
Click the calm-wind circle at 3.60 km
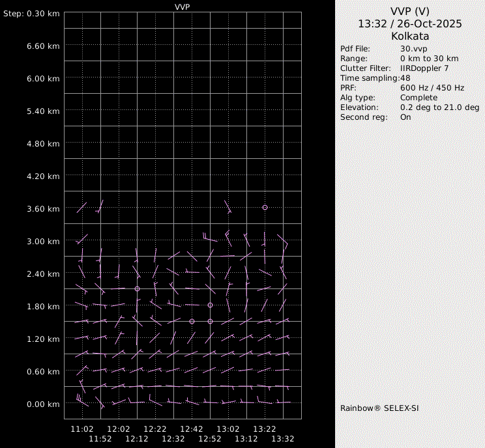coord(265,207)
